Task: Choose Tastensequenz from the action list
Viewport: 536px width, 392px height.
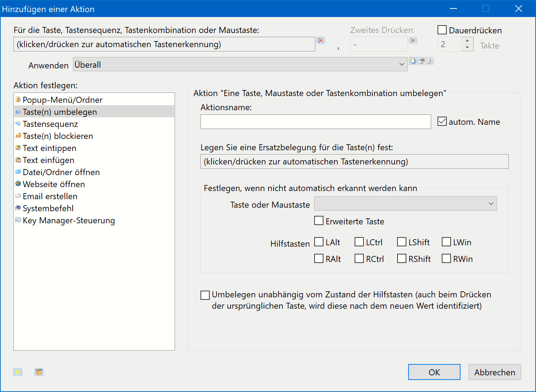Action: pyautogui.click(x=50, y=124)
